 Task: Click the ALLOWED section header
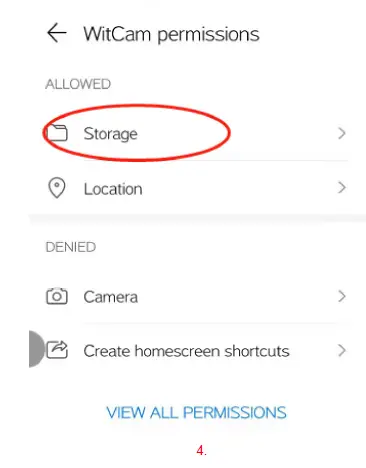[x=78, y=84]
